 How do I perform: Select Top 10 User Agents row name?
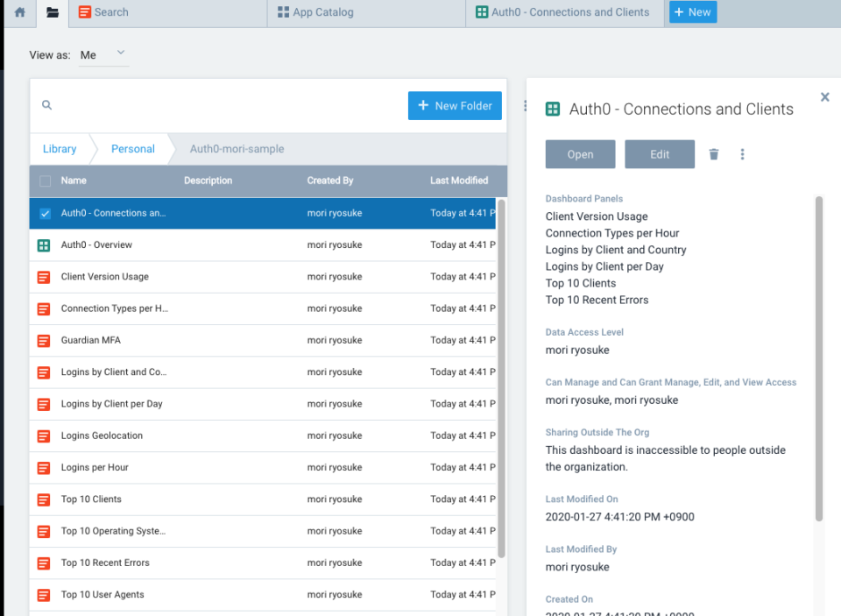(102, 595)
